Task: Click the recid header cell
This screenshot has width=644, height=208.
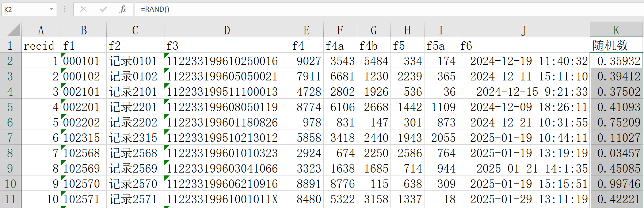Action: (x=41, y=45)
